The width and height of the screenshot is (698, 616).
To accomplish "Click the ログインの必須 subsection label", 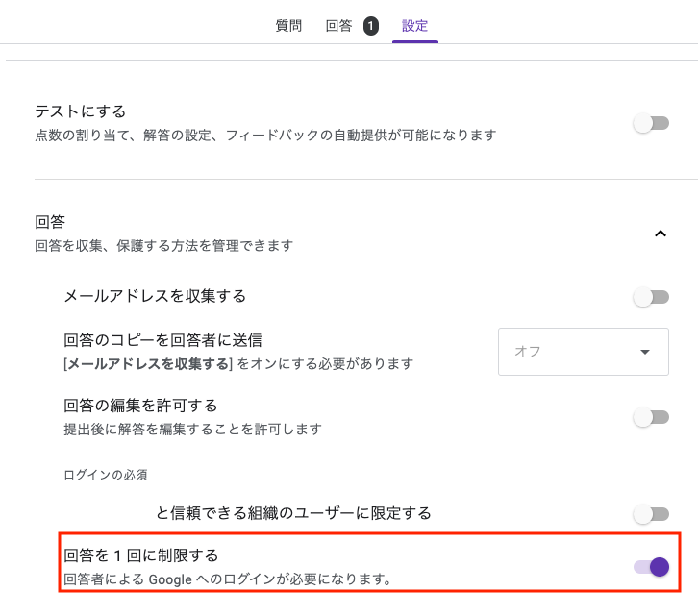I will (106, 475).
